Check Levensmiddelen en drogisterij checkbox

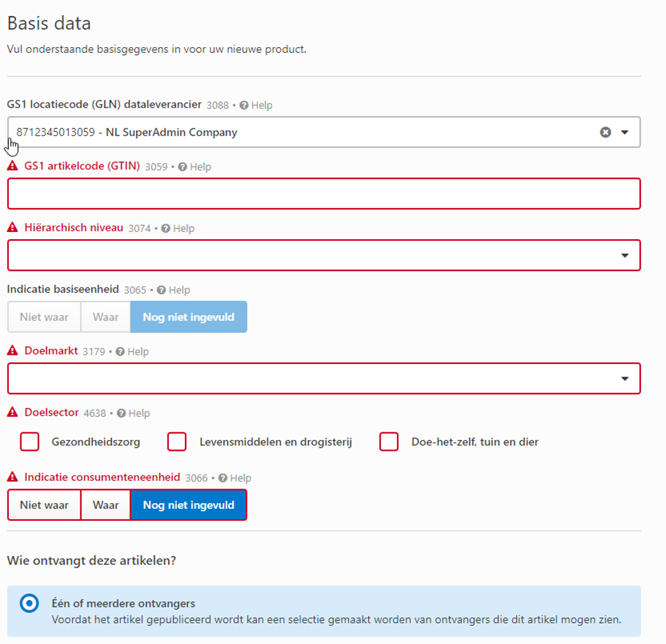(x=177, y=442)
